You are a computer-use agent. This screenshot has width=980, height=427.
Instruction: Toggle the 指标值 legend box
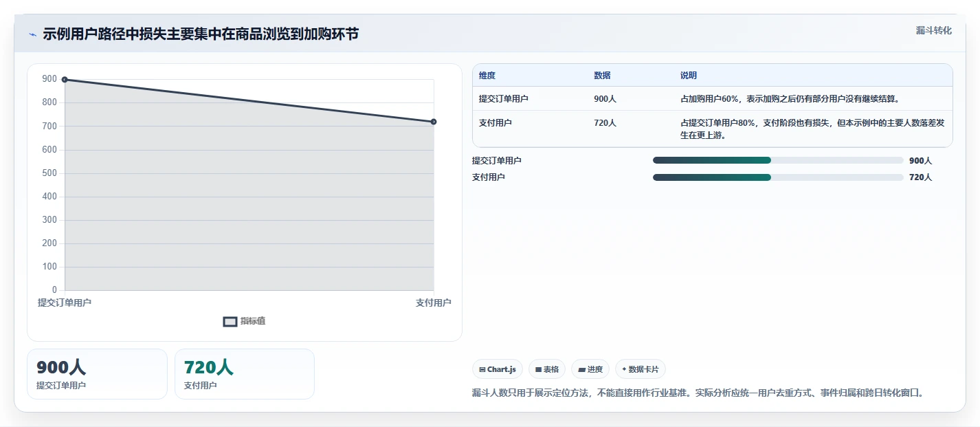pyautogui.click(x=230, y=321)
